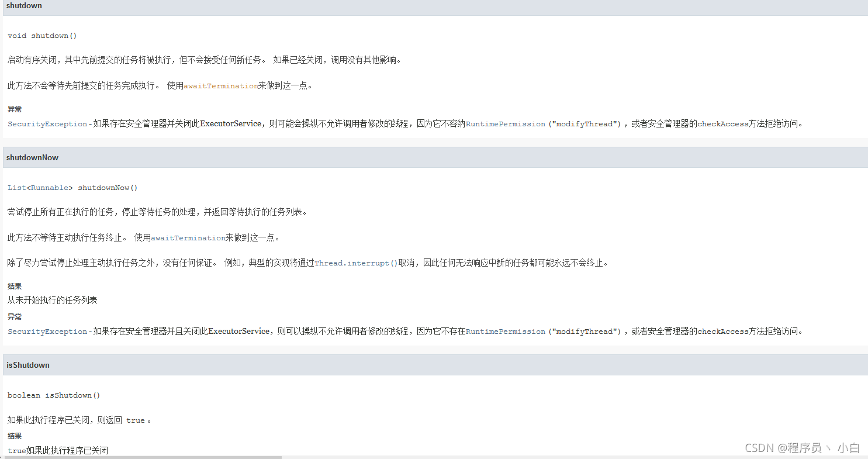Image resolution: width=868 pixels, height=459 pixels.
Task: Click the Thread.interrupt() link
Action: [x=356, y=263]
